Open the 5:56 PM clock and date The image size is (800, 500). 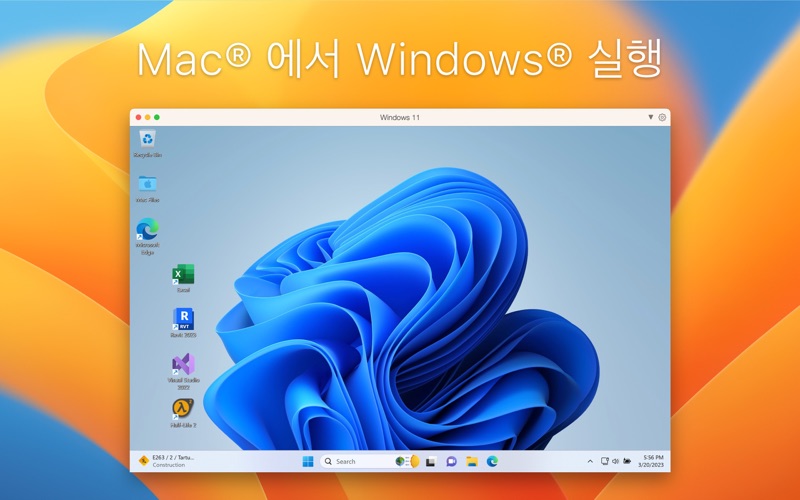tap(651, 461)
